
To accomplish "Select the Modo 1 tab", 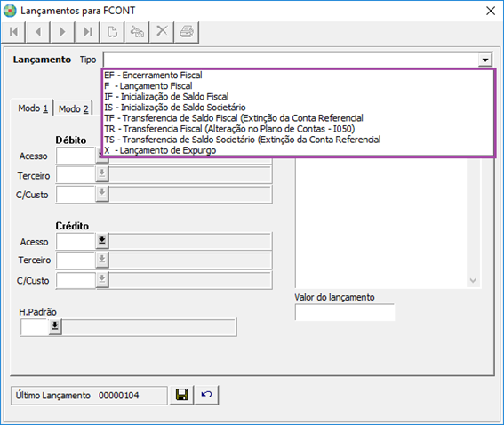I will point(33,108).
